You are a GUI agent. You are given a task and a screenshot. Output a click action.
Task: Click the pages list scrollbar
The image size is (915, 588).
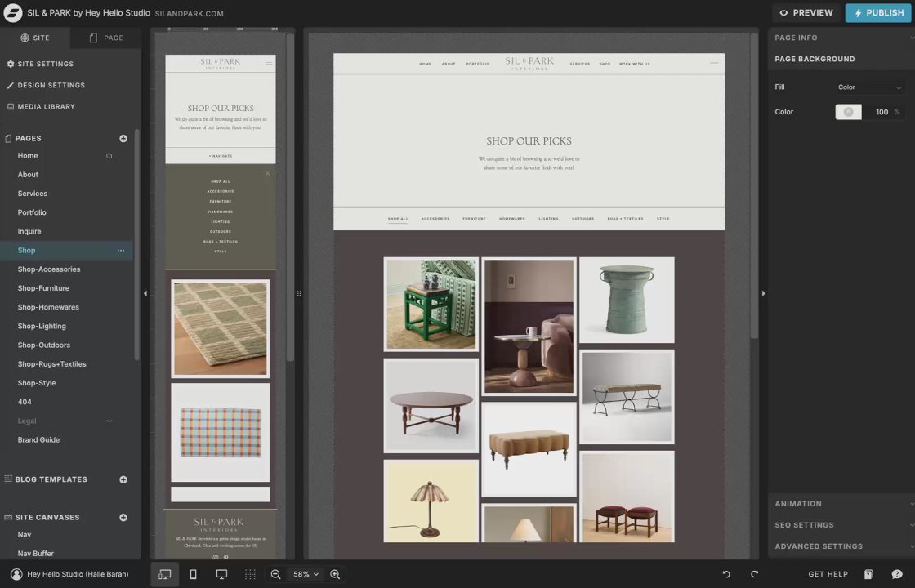click(x=136, y=245)
